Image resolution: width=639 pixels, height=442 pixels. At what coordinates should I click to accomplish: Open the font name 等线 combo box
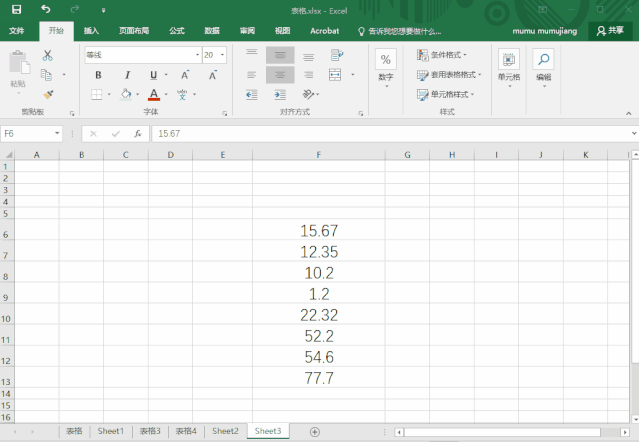pyautogui.click(x=143, y=55)
